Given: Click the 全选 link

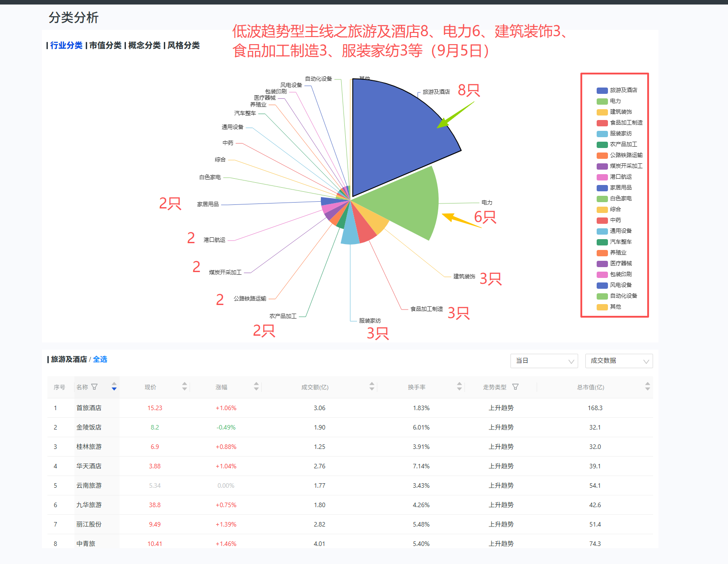Looking at the screenshot, I should [100, 360].
